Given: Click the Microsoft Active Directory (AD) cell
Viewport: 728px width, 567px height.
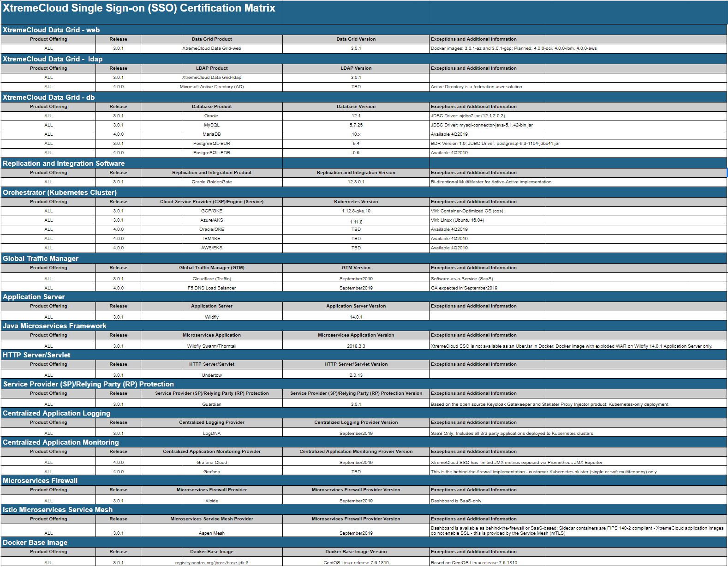Looking at the screenshot, I should click(x=212, y=87).
